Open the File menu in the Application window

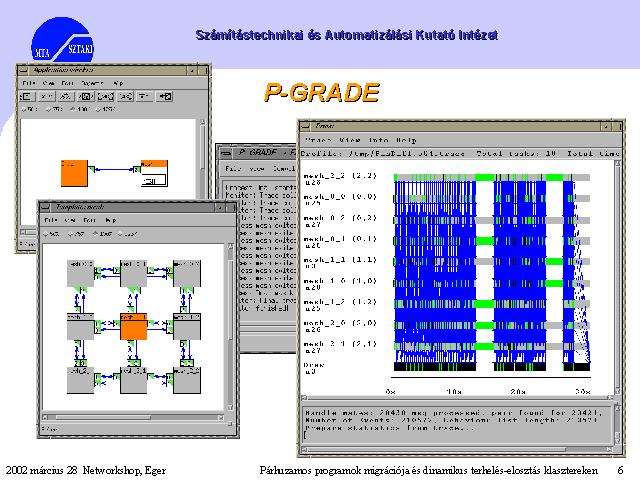(29, 83)
